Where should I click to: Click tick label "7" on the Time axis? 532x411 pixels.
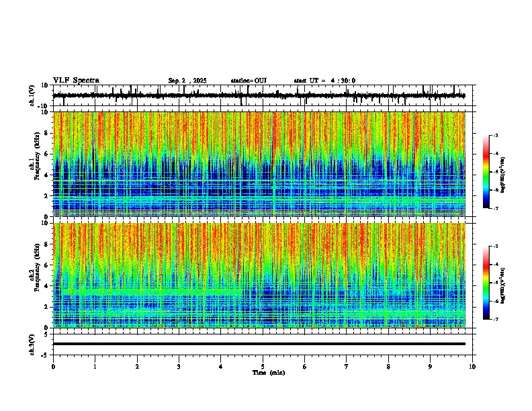click(347, 367)
